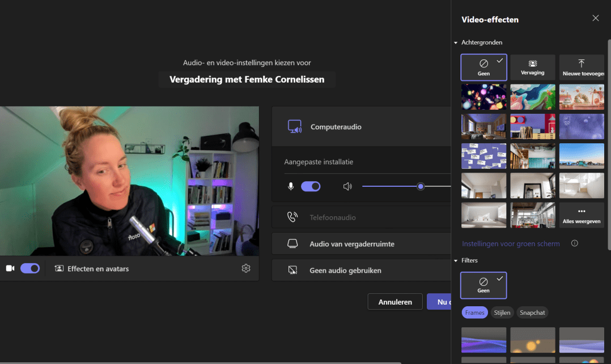The height and width of the screenshot is (364, 611).
Task: Open device settings gear icon
Action: click(x=246, y=268)
